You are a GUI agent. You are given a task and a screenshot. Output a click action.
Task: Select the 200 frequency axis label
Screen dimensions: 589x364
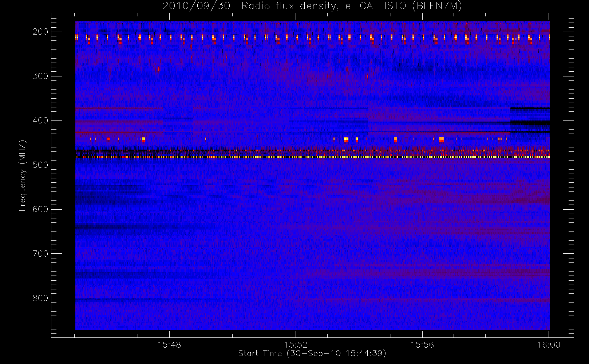click(x=40, y=32)
